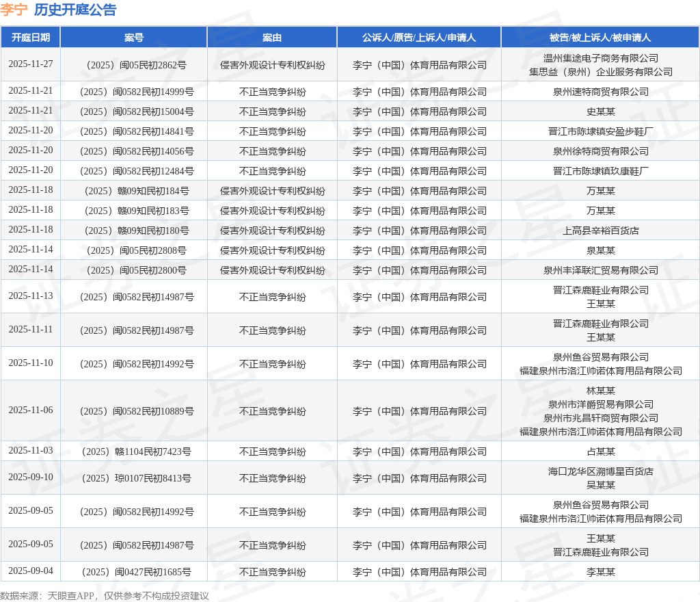The width and height of the screenshot is (700, 602).
Task: Click defendant 晋江市陈埭镇安盈步鞋厂
Action: pos(600,132)
